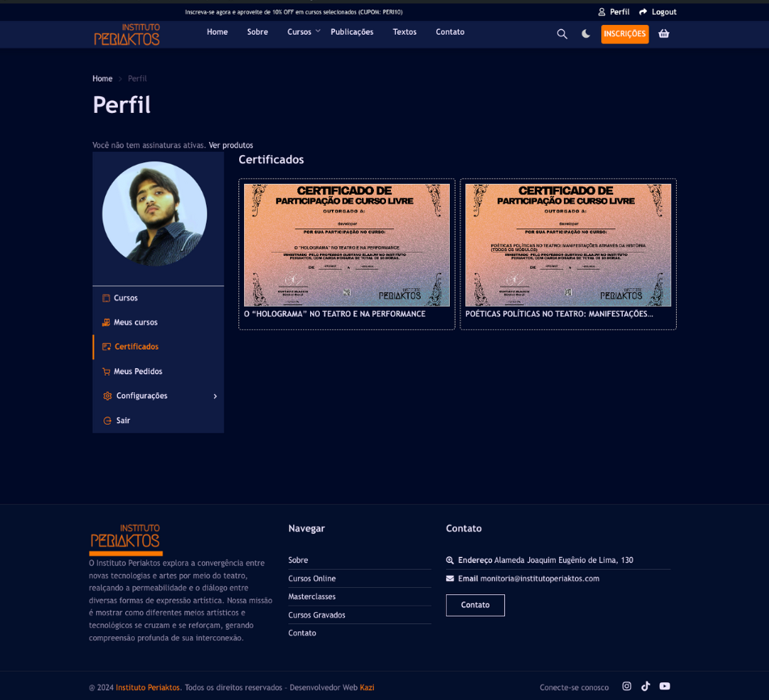The height and width of the screenshot is (700, 769).
Task: Click the Sair exit icon
Action: [107, 421]
